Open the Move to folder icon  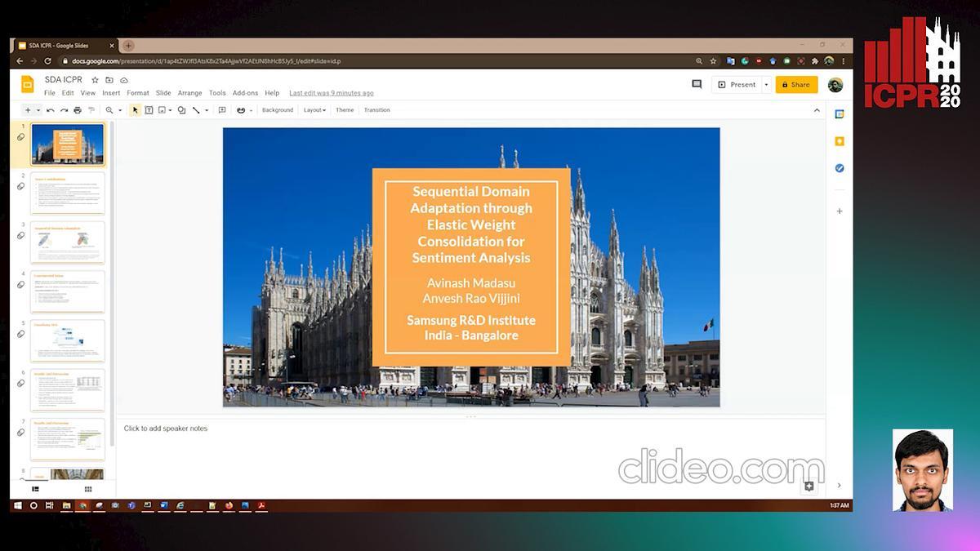click(x=109, y=80)
